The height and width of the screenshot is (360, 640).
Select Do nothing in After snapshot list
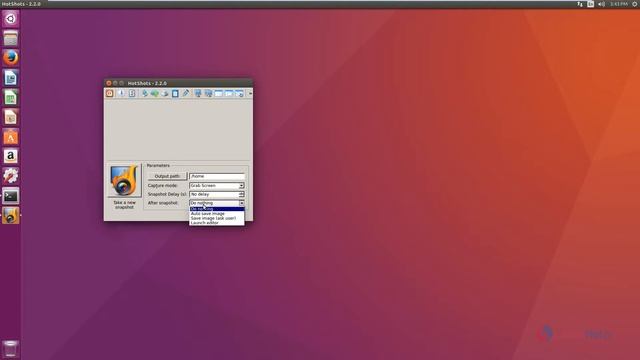(217, 209)
